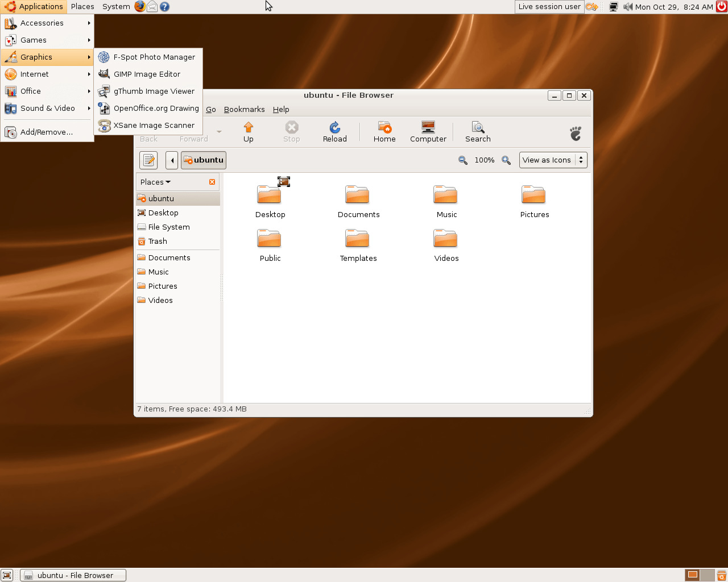Open the View as Icons dropdown
The image size is (728, 582).
553,160
